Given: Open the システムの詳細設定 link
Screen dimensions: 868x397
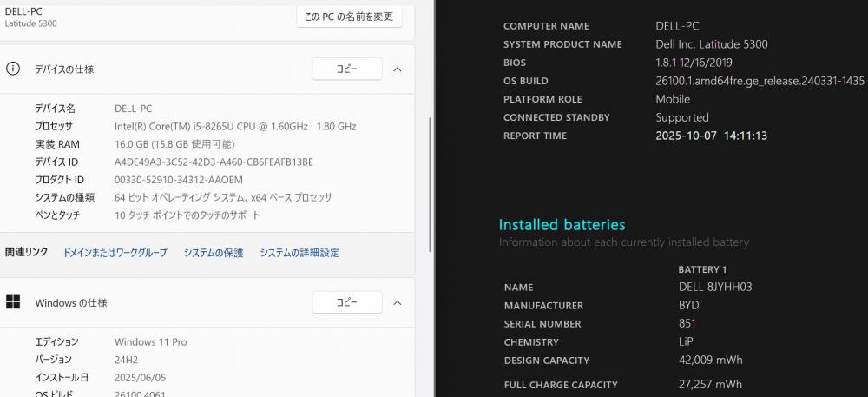Looking at the screenshot, I should [x=299, y=253].
